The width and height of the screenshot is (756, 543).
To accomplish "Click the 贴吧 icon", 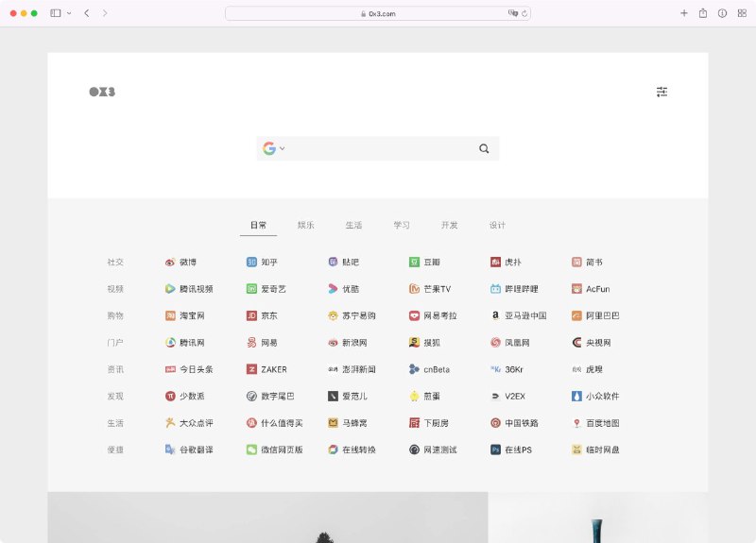I will [x=333, y=263].
